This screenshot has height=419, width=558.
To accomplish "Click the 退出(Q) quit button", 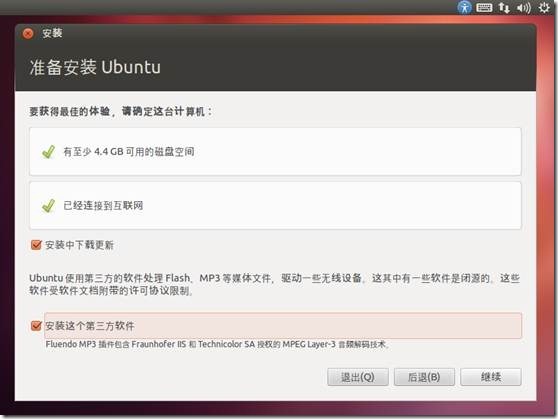I will 358,377.
